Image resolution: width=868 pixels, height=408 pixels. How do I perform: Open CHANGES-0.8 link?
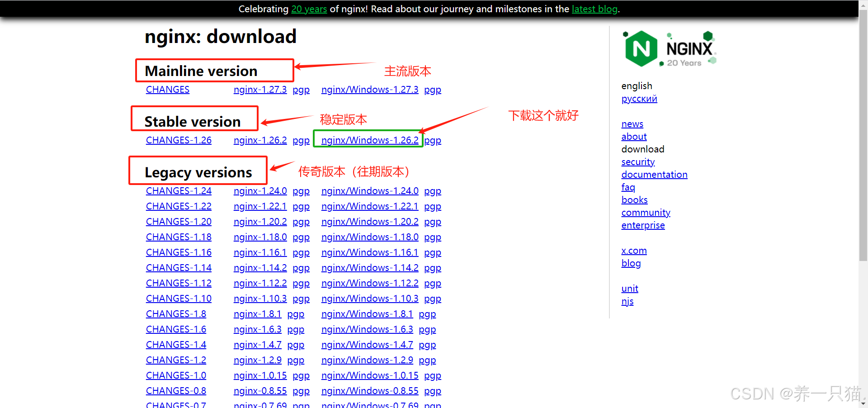click(176, 391)
